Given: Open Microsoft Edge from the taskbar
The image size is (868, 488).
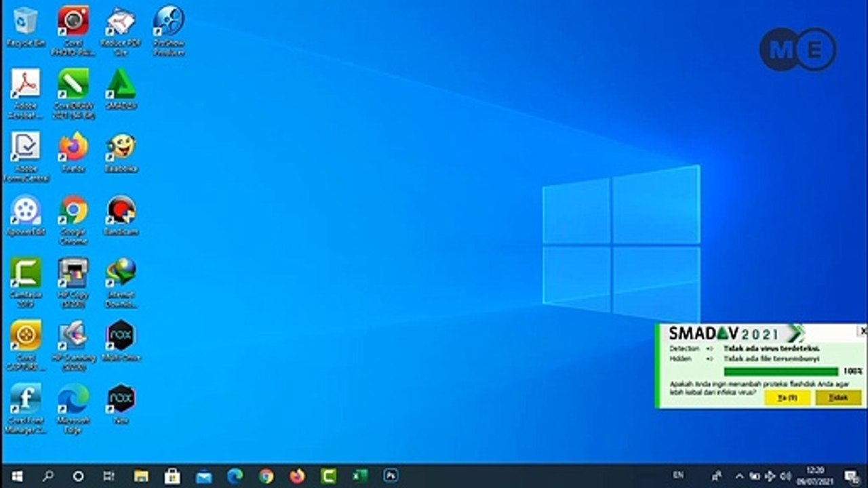Looking at the screenshot, I should [235, 476].
